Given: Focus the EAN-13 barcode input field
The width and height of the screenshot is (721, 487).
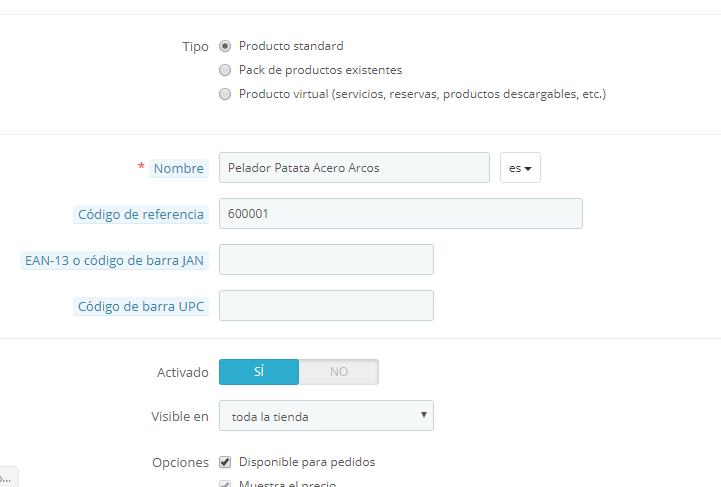Looking at the screenshot, I should tap(326, 260).
